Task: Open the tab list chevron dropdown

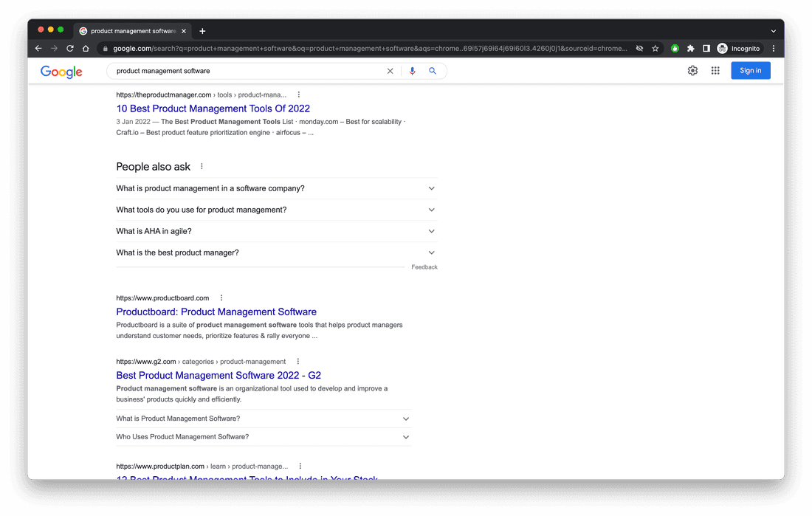Action: (x=772, y=30)
